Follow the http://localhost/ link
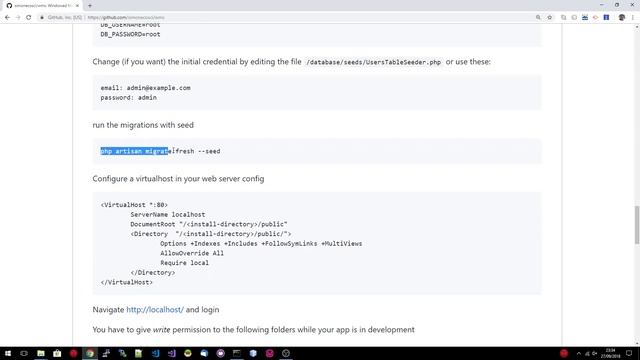This screenshot has height=360, width=640. coord(155,310)
